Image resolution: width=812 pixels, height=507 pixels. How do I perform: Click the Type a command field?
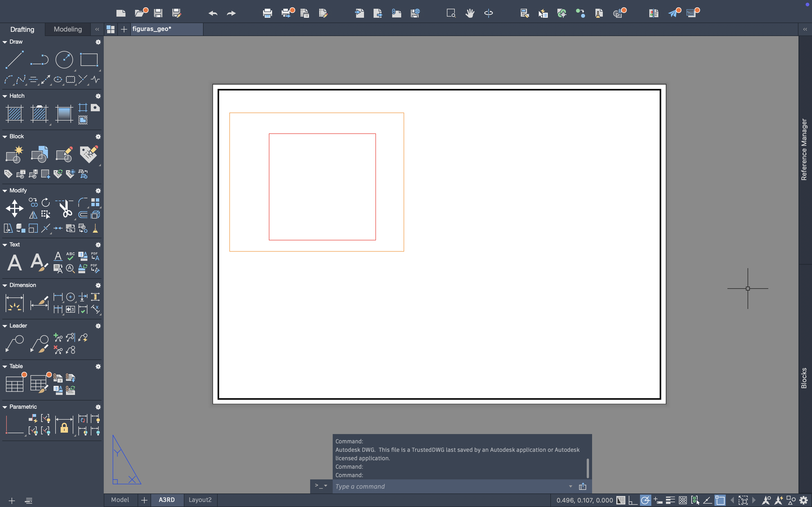coord(450,486)
